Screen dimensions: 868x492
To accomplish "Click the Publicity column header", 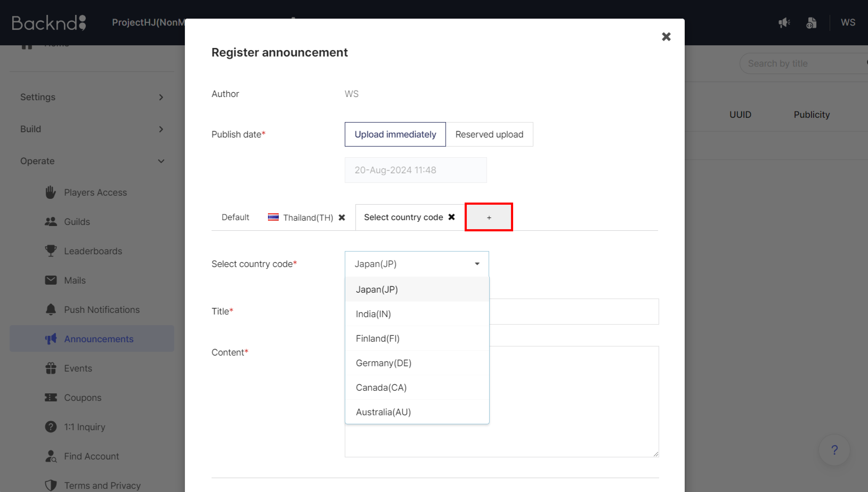I will pyautogui.click(x=812, y=115).
